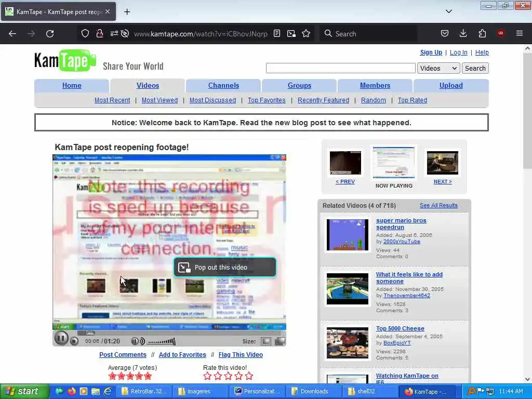The image size is (532, 399).
Task: Click the uBlock Origin extension icon
Action: coord(501,33)
